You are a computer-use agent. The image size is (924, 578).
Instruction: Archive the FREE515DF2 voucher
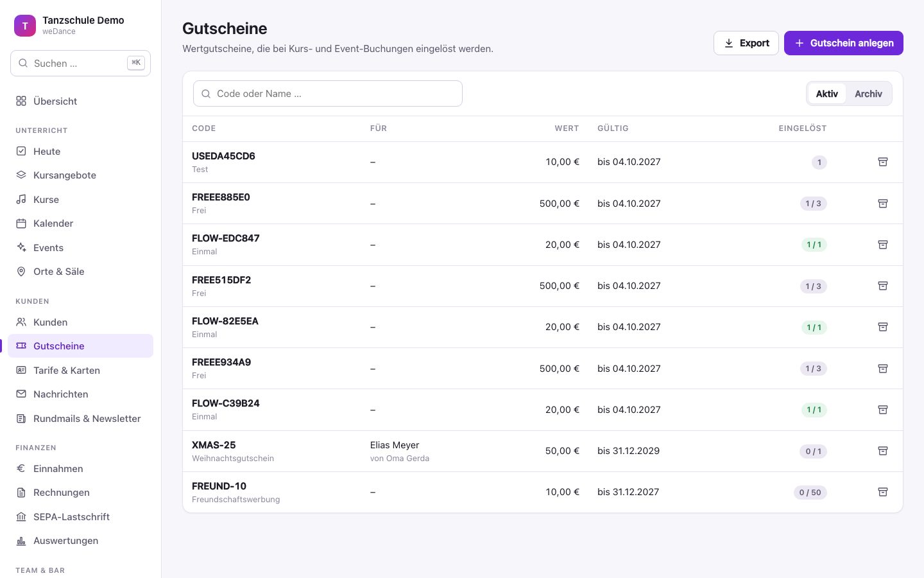click(x=883, y=286)
